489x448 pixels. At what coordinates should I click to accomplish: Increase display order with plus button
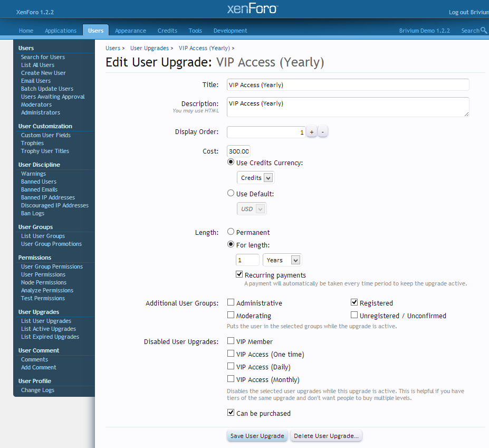coord(312,132)
